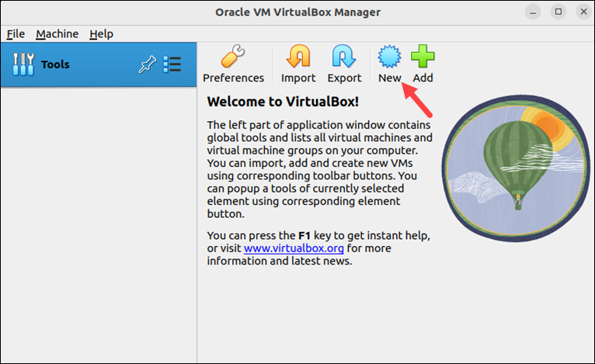
Task: Click the hot air balloon illustration
Action: (516, 168)
